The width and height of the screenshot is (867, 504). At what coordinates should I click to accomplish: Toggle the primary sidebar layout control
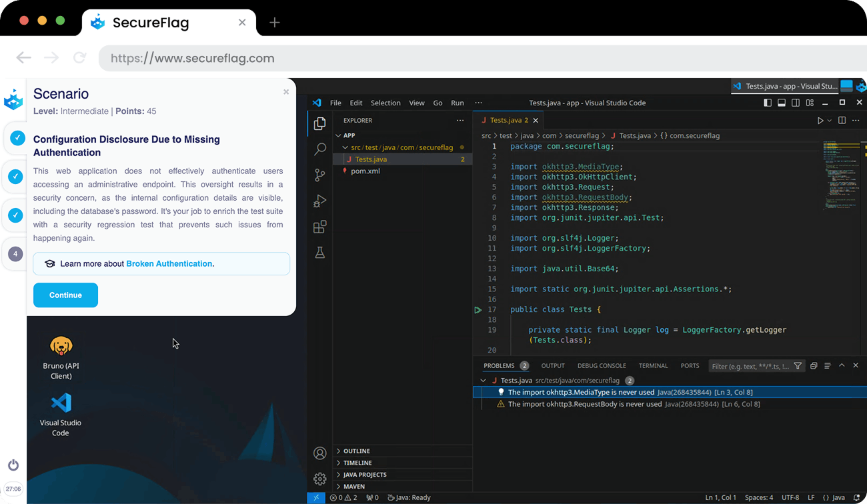point(768,103)
